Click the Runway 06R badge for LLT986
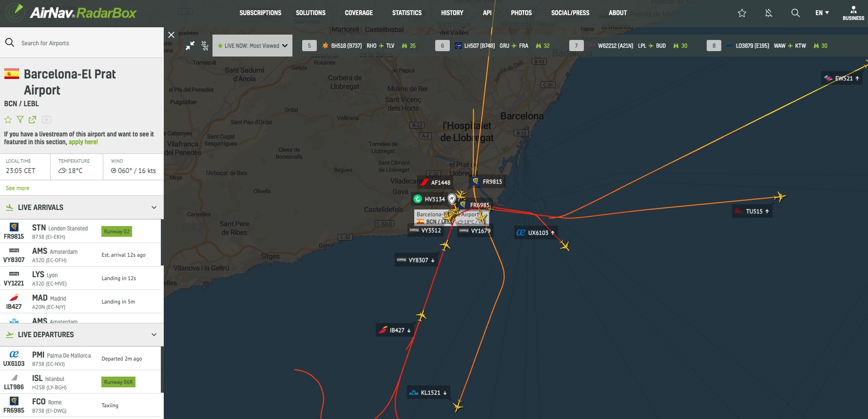The image size is (868, 419). click(x=118, y=382)
